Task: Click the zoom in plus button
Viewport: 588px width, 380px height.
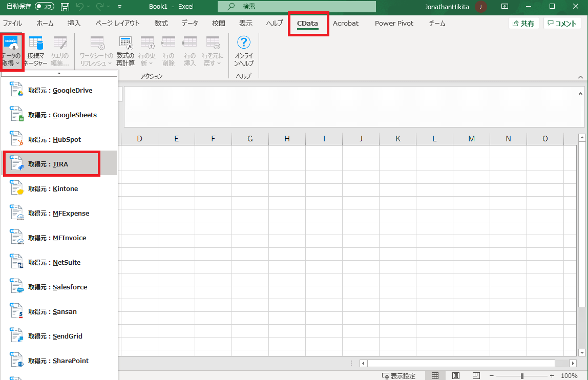Action: pos(552,375)
